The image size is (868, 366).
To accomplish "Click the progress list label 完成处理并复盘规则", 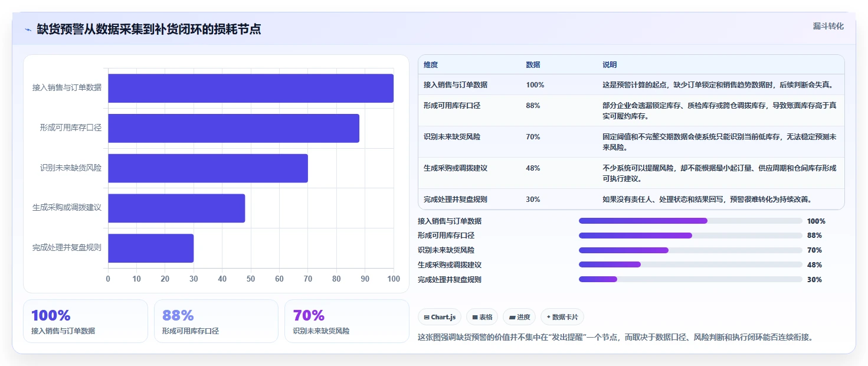I will tap(450, 280).
